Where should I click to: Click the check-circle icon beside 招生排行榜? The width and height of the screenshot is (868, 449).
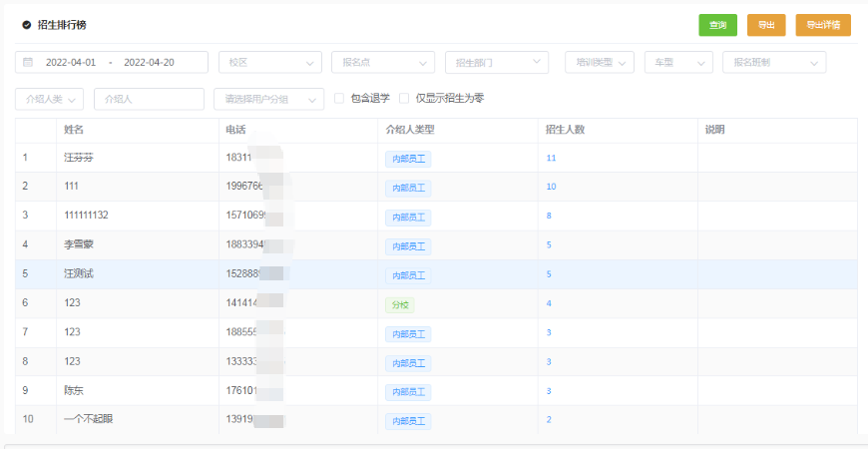[27, 25]
